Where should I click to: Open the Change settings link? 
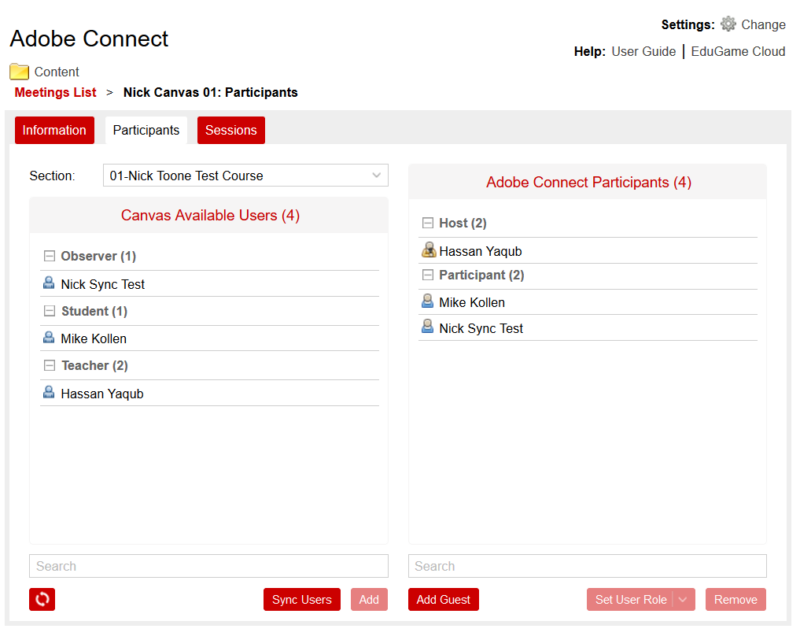pos(763,24)
